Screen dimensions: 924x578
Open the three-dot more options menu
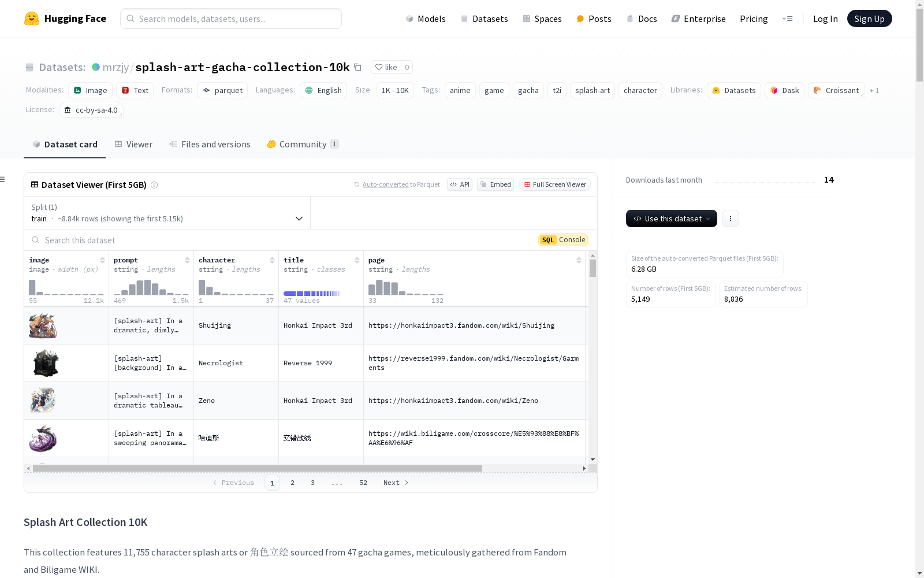click(730, 218)
